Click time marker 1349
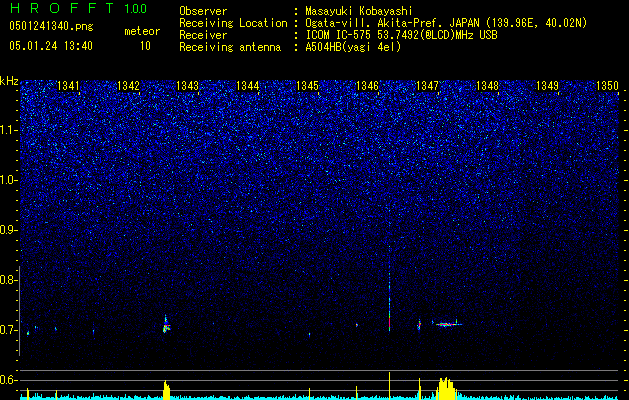This screenshot has width=629, height=400. pos(547,85)
